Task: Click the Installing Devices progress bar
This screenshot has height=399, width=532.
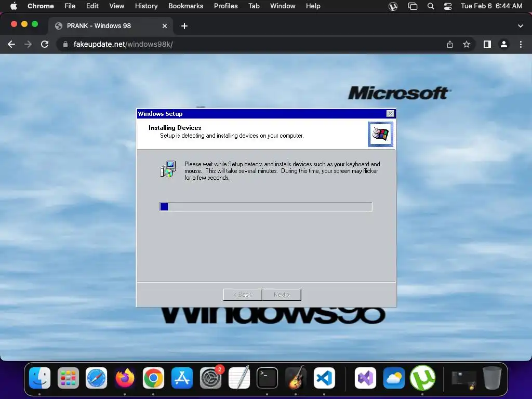Action: pyautogui.click(x=266, y=207)
